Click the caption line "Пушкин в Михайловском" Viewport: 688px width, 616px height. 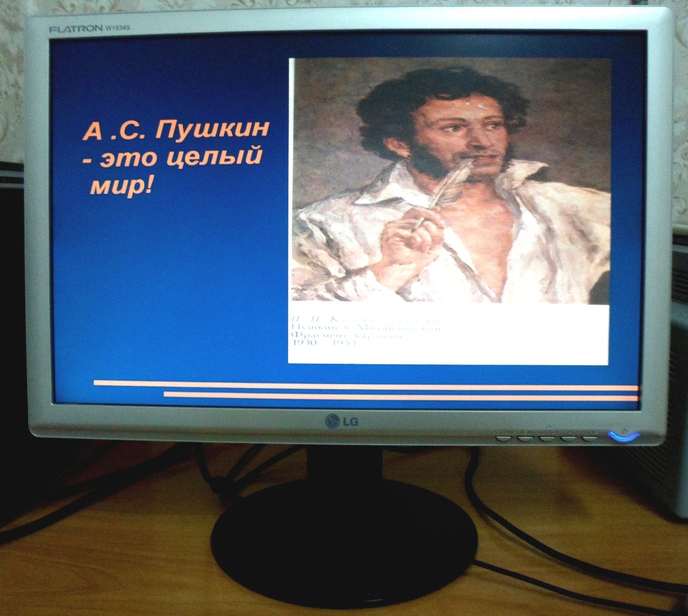point(366,326)
